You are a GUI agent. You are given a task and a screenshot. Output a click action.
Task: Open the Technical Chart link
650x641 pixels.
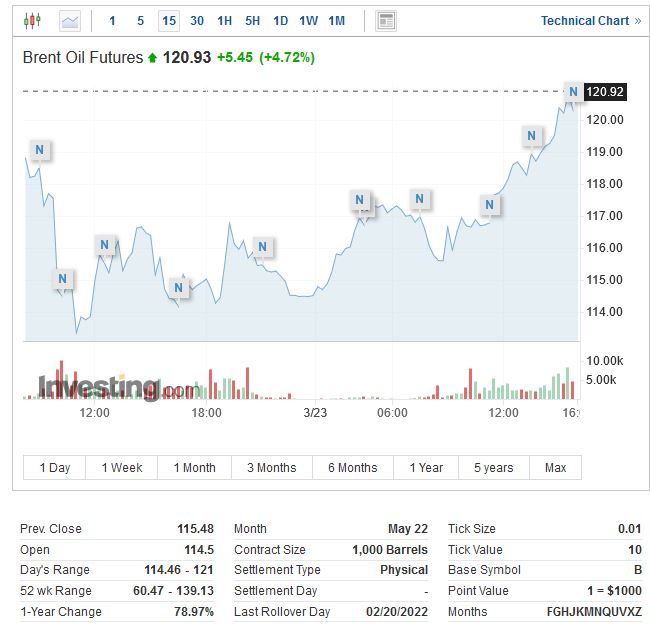591,21
